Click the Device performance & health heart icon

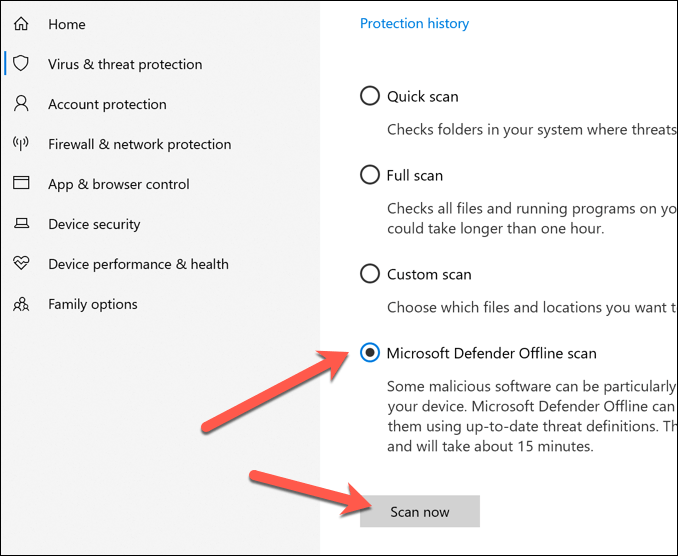pos(20,264)
